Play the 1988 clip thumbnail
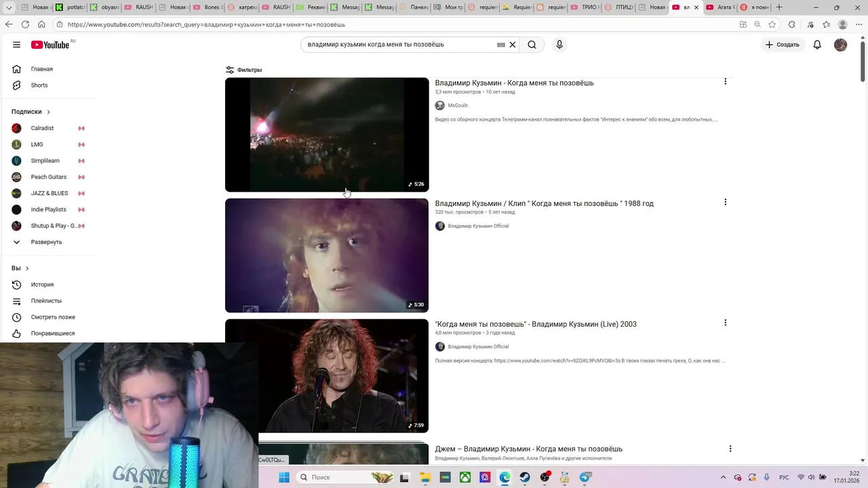The height and width of the screenshot is (488, 868). 327,256
